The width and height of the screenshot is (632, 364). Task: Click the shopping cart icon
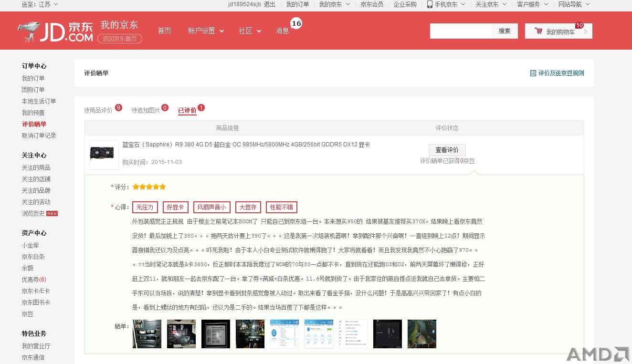click(x=538, y=31)
